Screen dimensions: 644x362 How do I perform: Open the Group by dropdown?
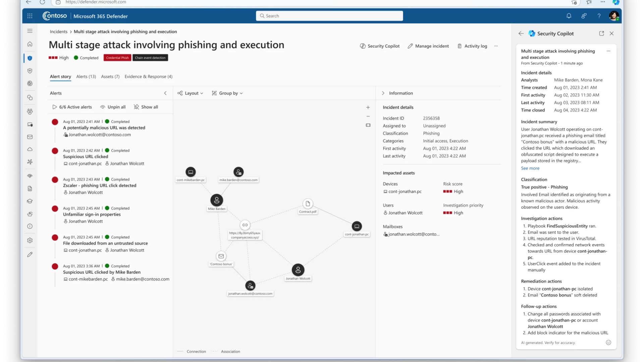coord(227,93)
